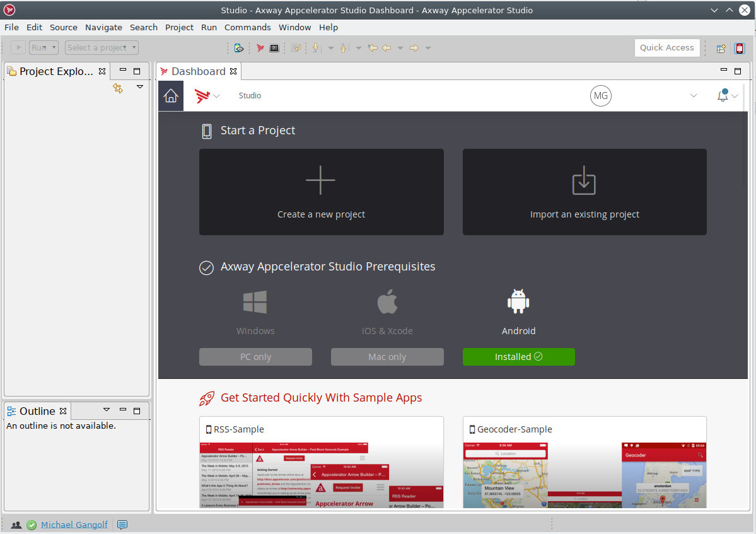Image resolution: width=756 pixels, height=534 pixels.
Task: Click the Run play button in toolbar
Action: pos(18,48)
